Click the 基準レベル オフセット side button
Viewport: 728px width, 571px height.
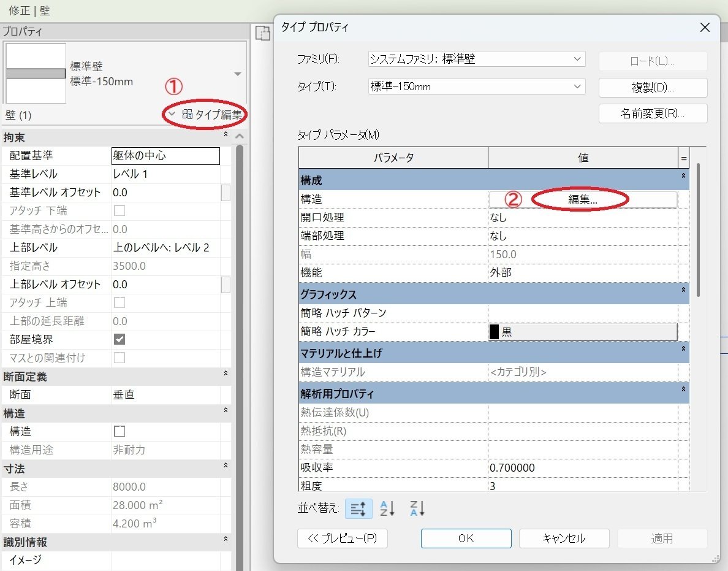226,193
